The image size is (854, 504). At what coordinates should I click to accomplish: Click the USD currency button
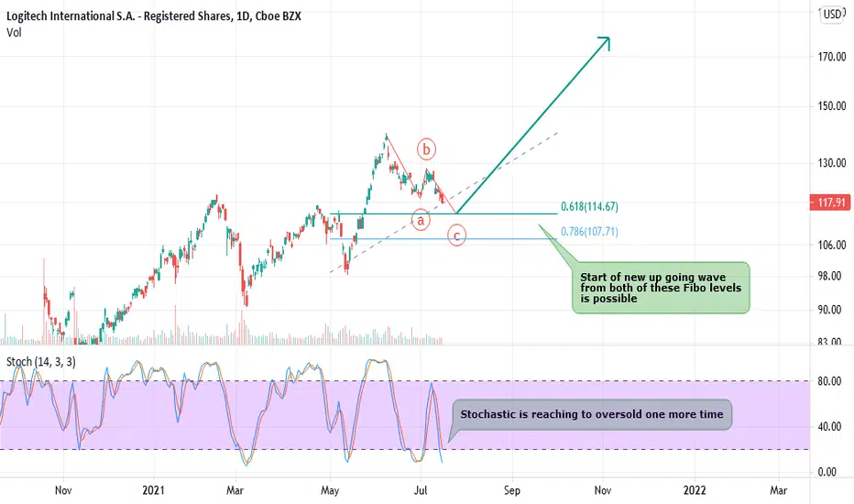tap(832, 14)
